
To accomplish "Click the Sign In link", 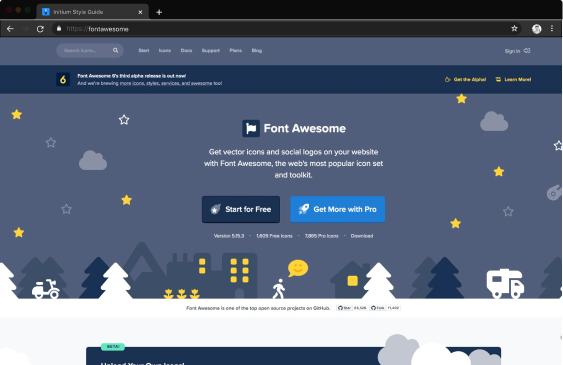I will click(512, 51).
